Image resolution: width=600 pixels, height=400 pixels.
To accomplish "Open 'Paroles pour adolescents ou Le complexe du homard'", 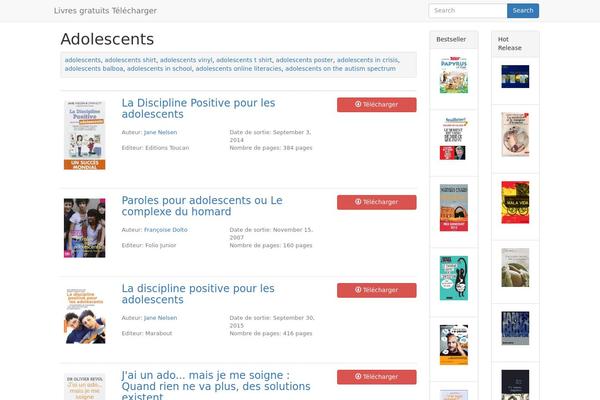I will coord(202,206).
